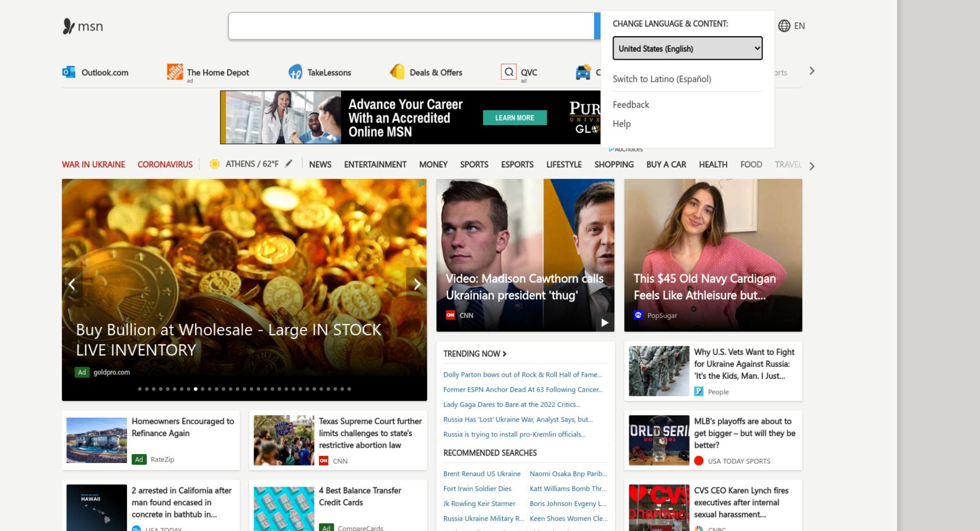
Task: Click into the web search box
Action: (x=411, y=26)
